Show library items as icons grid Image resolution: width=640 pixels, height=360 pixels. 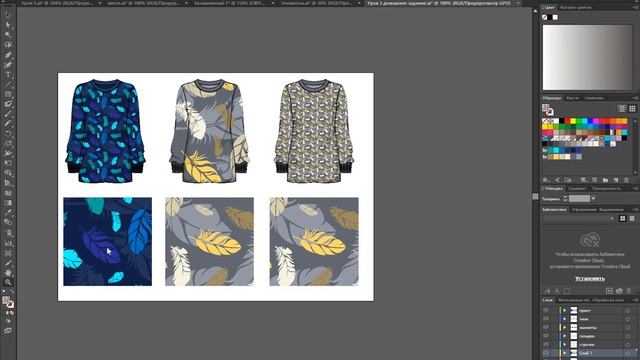coord(622,219)
